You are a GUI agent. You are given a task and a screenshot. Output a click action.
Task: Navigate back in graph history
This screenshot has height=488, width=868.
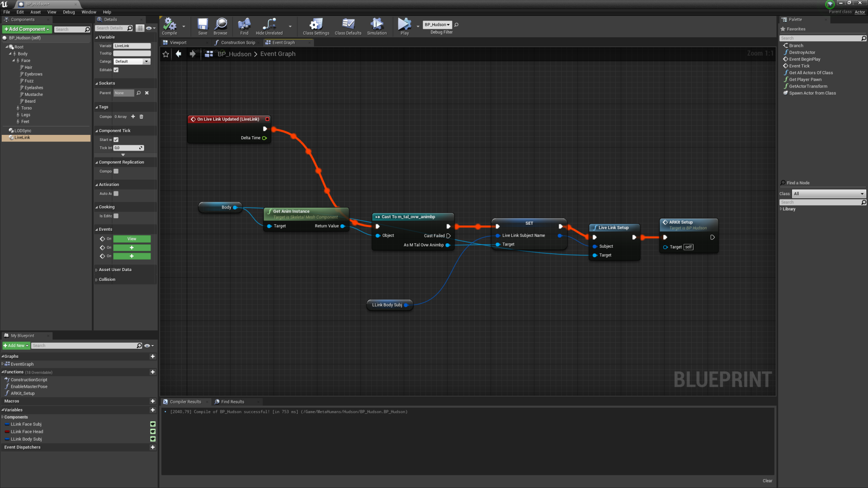click(178, 54)
